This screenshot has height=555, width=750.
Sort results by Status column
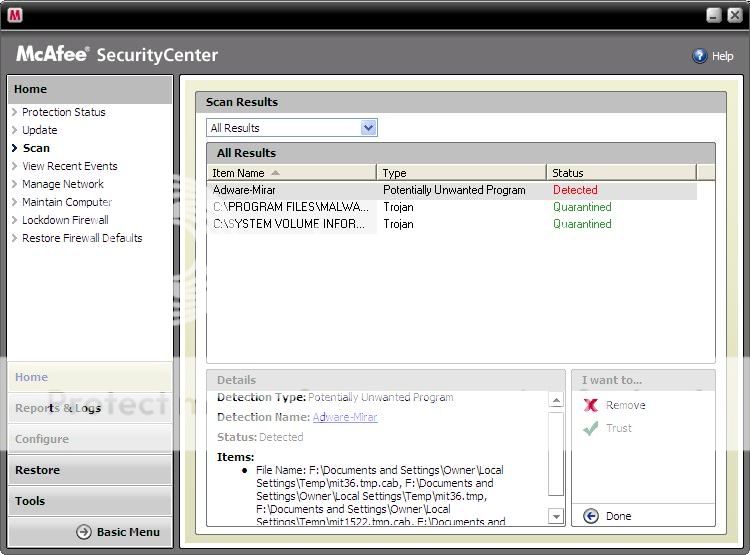coord(621,173)
